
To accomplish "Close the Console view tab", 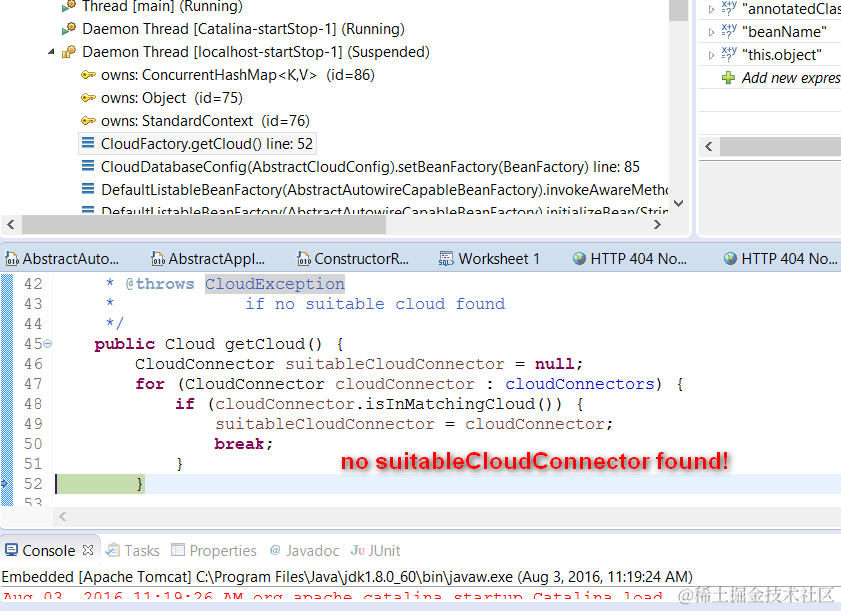I will [88, 550].
